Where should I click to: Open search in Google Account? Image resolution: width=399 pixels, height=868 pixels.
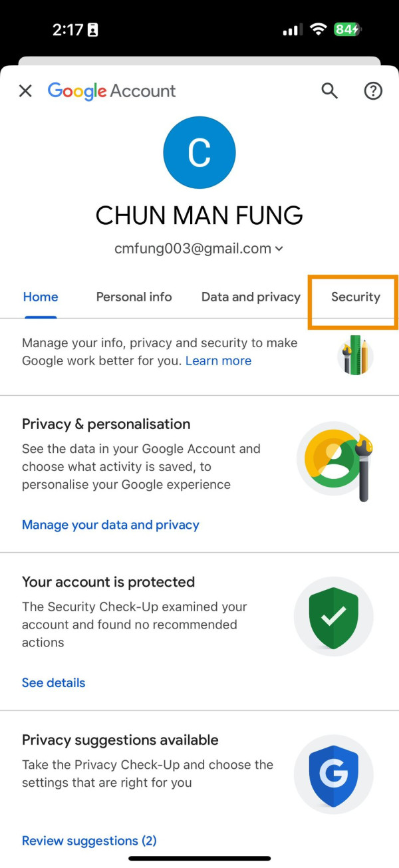[x=329, y=90]
